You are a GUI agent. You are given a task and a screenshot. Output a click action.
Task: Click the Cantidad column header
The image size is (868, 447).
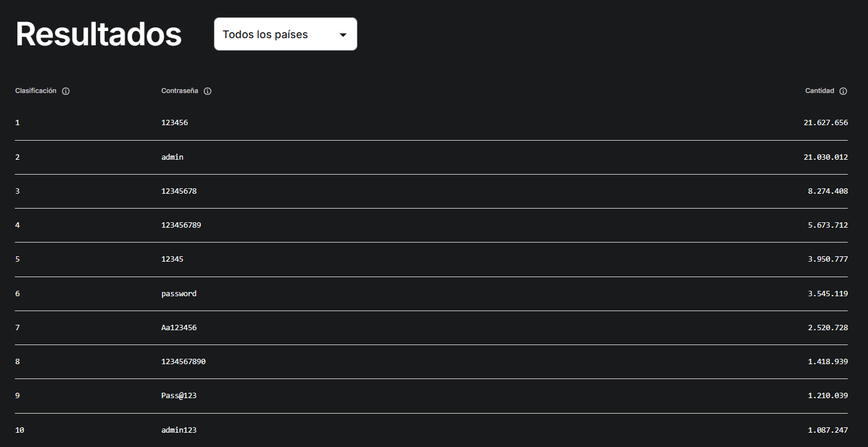(x=819, y=91)
